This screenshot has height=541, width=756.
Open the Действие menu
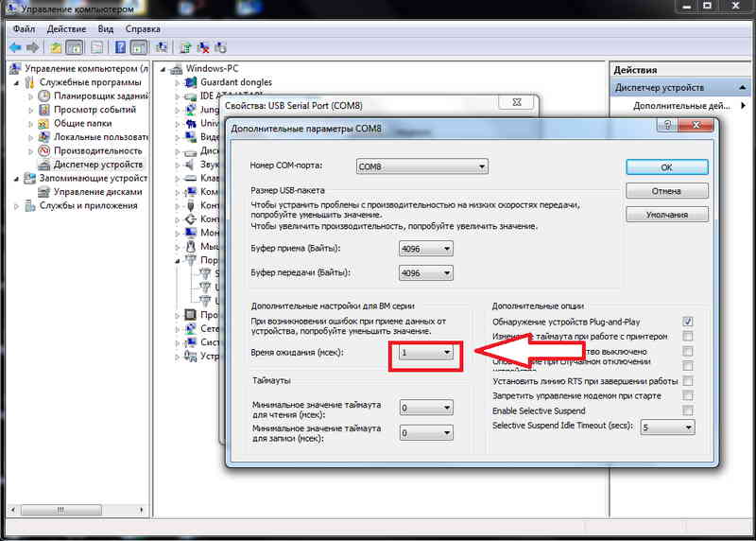tap(66, 29)
